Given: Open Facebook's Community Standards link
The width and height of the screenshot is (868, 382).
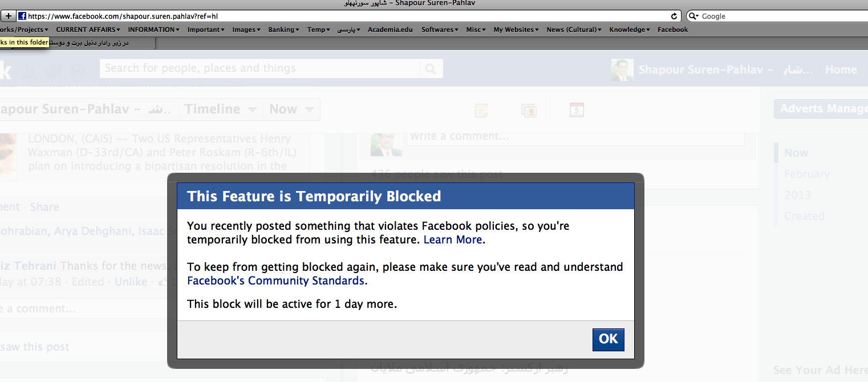Looking at the screenshot, I should [x=275, y=281].
